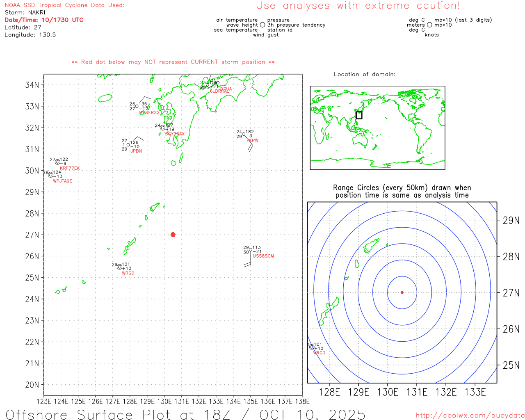
Task: Click the 'Use analyses with extreme caution!' warning
Action: click(358, 5)
